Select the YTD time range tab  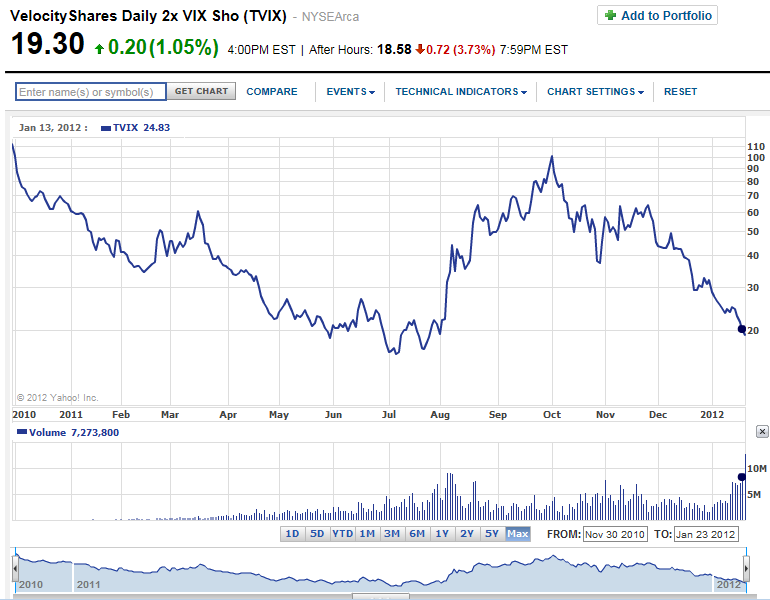(x=342, y=534)
